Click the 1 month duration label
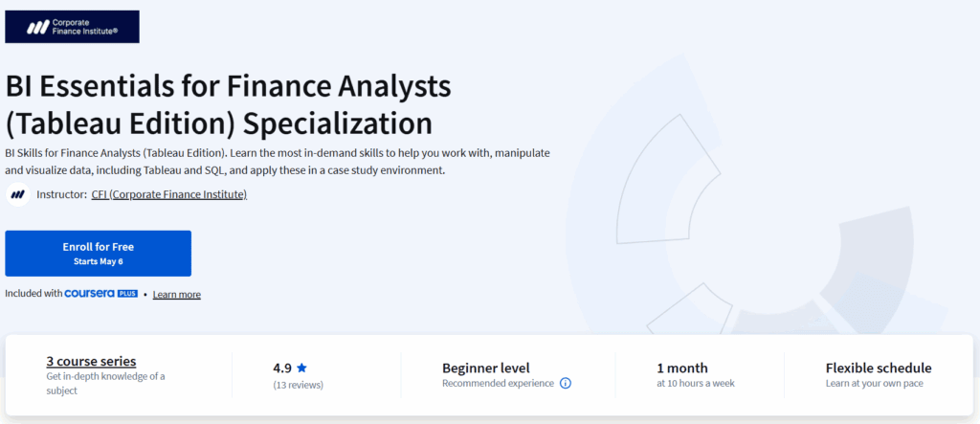The image size is (980, 424). pos(682,368)
